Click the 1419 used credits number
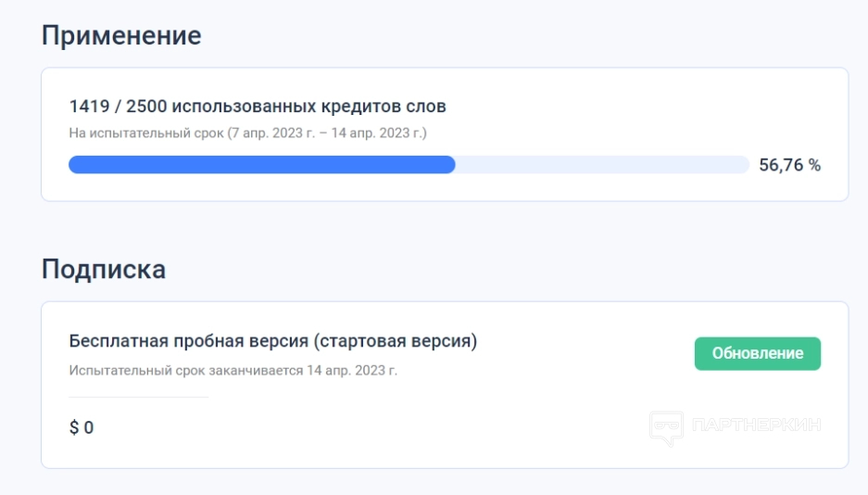The height and width of the screenshot is (495, 868). point(89,107)
